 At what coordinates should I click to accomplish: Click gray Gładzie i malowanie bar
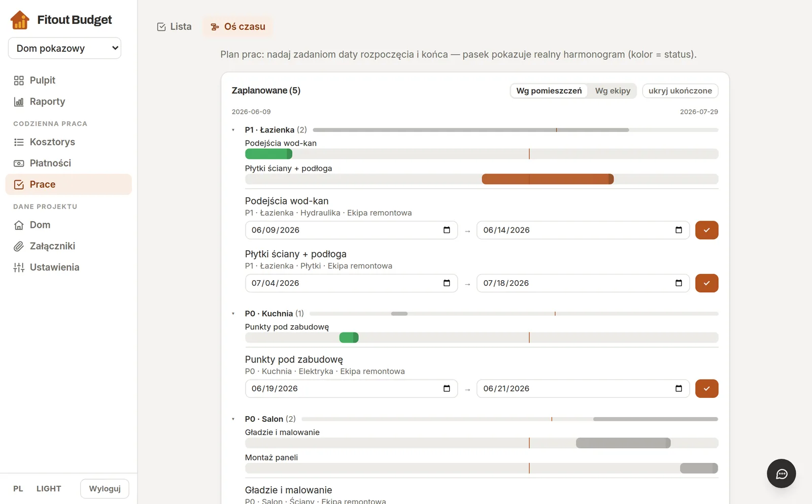tap(623, 443)
